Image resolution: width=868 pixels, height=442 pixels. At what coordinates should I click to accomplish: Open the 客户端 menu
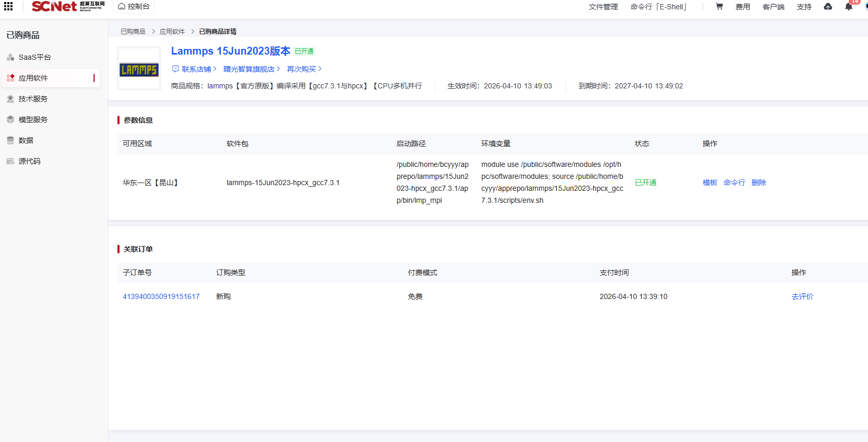tap(773, 7)
